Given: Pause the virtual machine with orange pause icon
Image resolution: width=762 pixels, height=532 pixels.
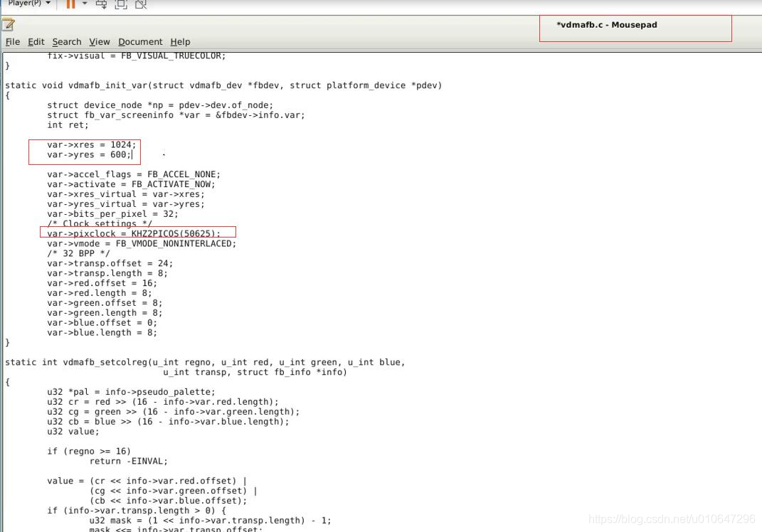Looking at the screenshot, I should click(x=71, y=4).
